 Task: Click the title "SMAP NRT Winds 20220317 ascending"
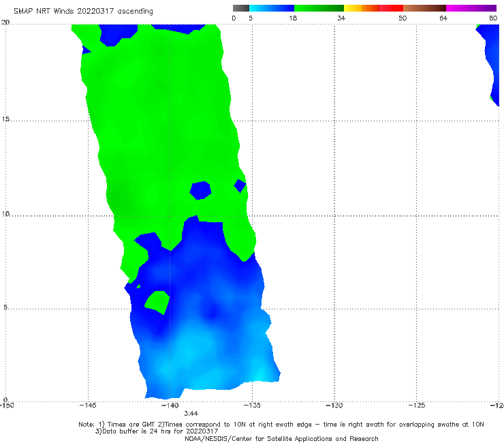pos(83,11)
